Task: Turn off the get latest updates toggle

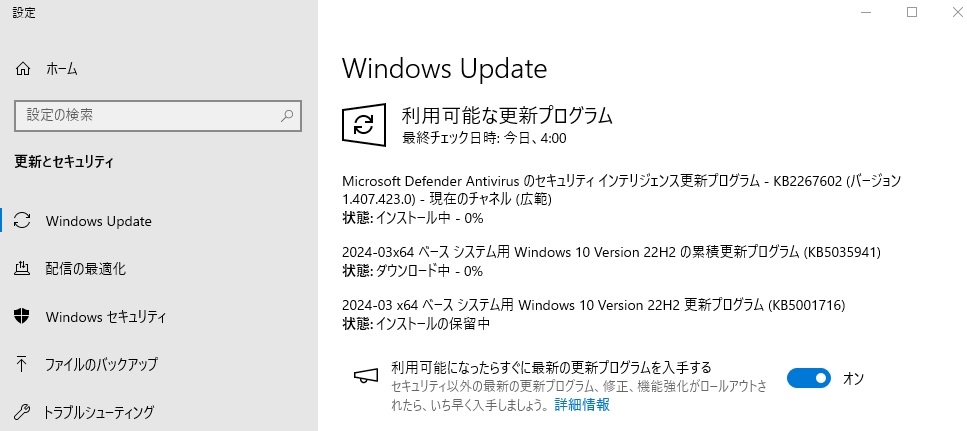Action: (808, 378)
